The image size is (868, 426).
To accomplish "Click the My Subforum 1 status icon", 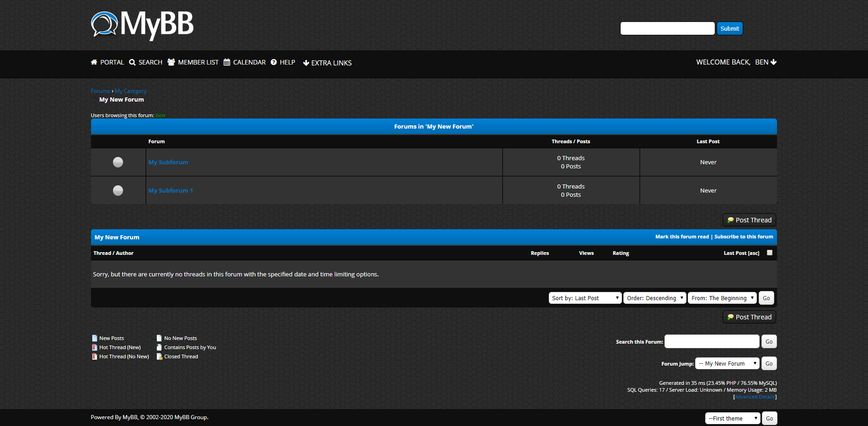I will click(118, 190).
